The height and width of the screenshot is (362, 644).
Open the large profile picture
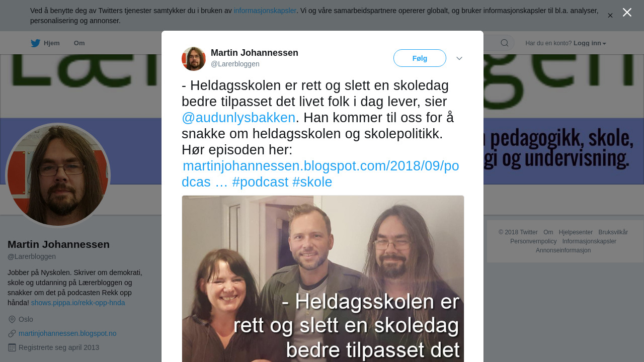coord(58,175)
